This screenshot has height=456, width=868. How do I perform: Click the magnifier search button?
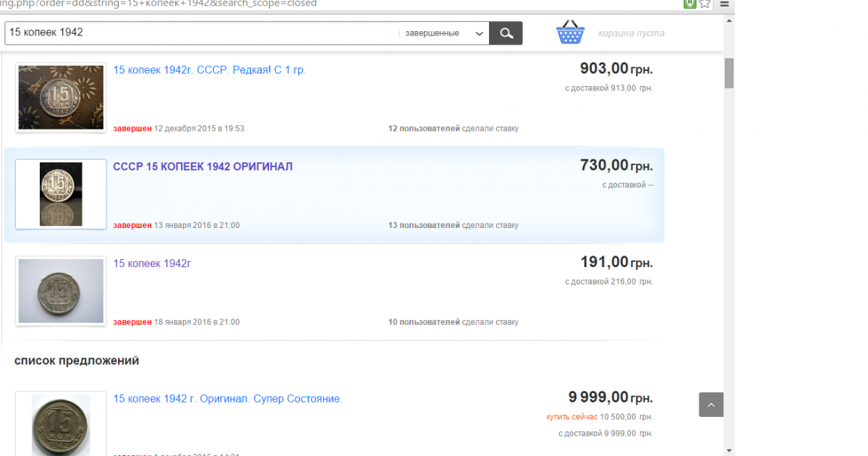pos(506,33)
